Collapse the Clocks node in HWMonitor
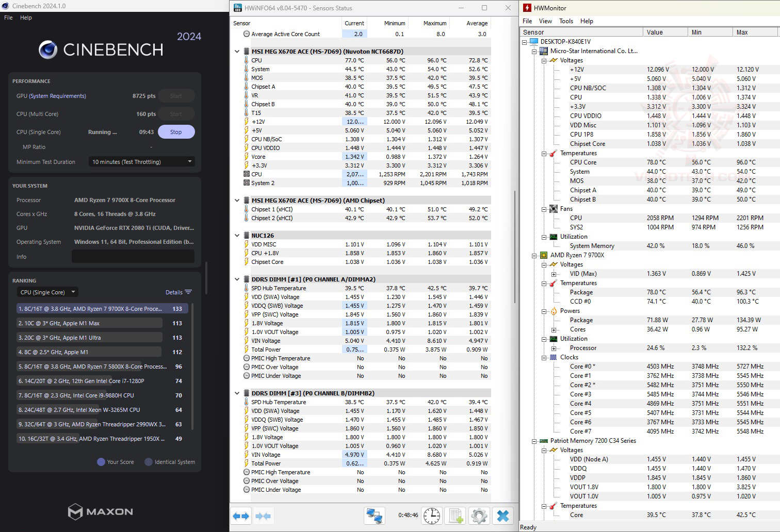The width and height of the screenshot is (780, 532). (x=544, y=357)
